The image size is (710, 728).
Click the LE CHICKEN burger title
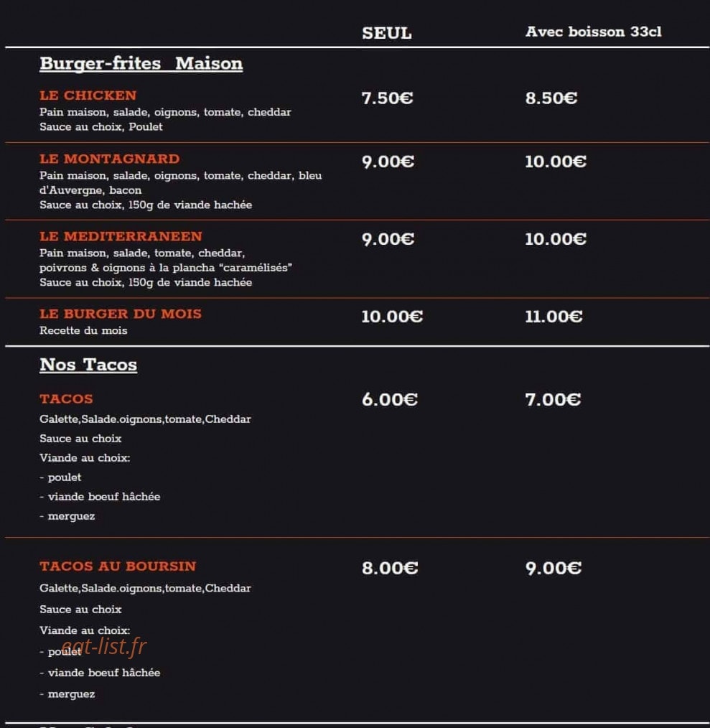[x=88, y=95]
